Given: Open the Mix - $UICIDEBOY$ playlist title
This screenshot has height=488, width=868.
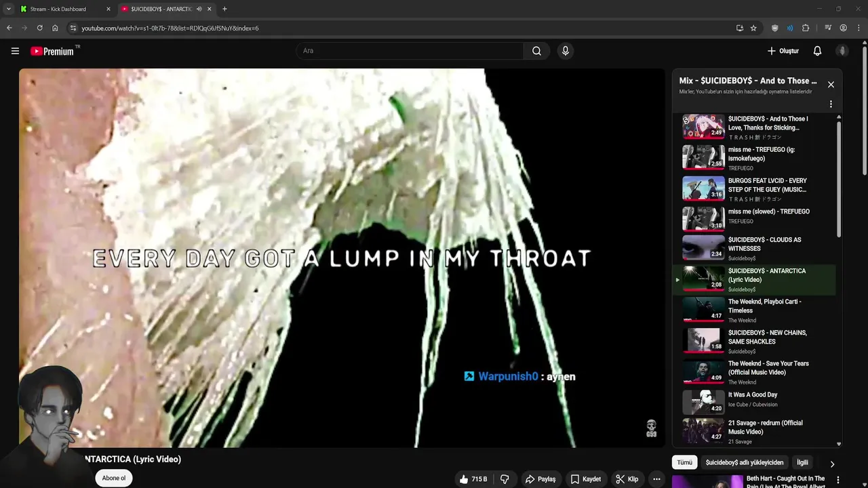Looking at the screenshot, I should point(748,81).
